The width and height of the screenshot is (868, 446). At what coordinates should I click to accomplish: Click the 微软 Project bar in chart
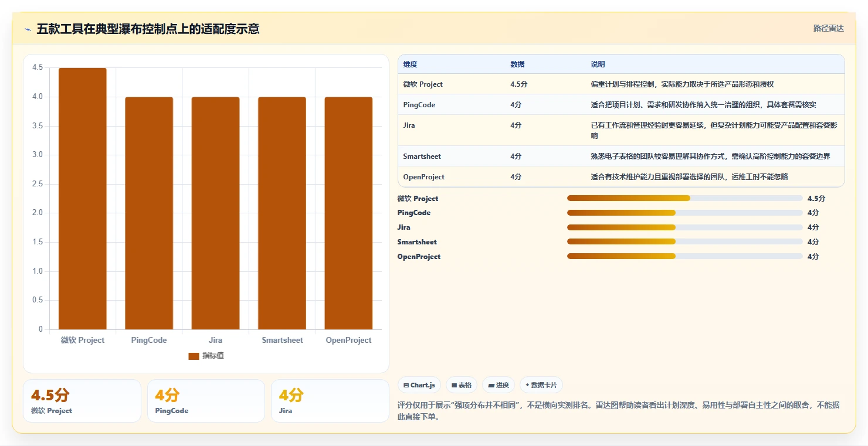pos(83,199)
